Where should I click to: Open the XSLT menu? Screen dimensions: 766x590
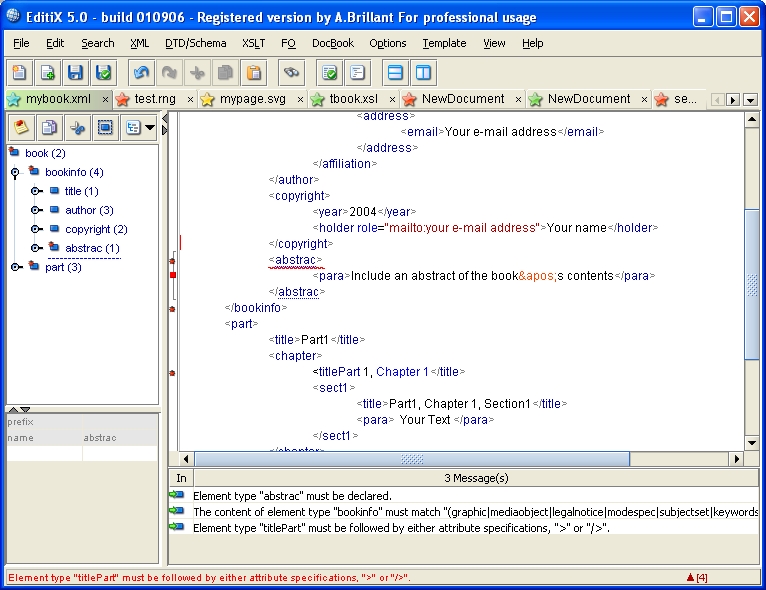click(254, 43)
